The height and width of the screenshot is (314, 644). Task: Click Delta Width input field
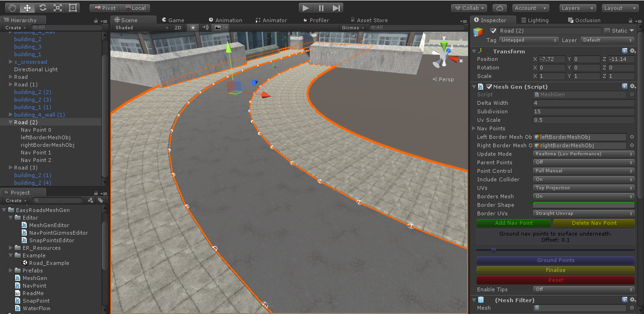click(x=584, y=103)
